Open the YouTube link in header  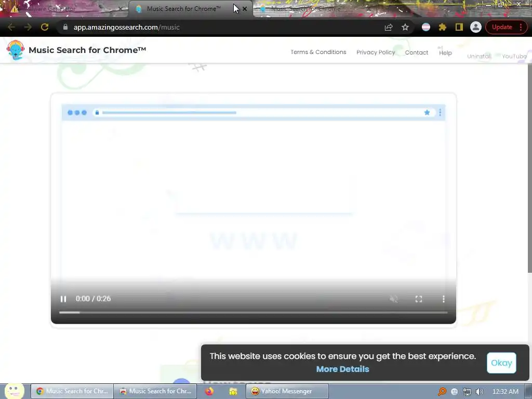514,56
